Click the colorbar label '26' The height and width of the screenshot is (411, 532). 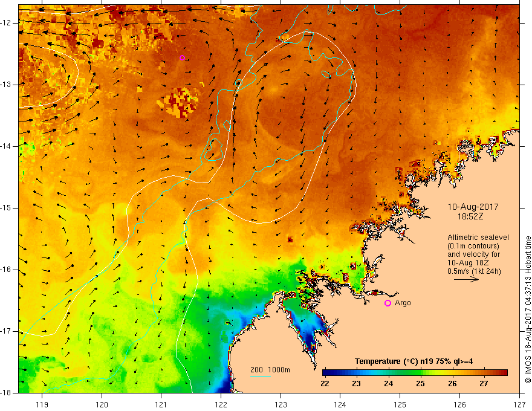(x=452, y=384)
